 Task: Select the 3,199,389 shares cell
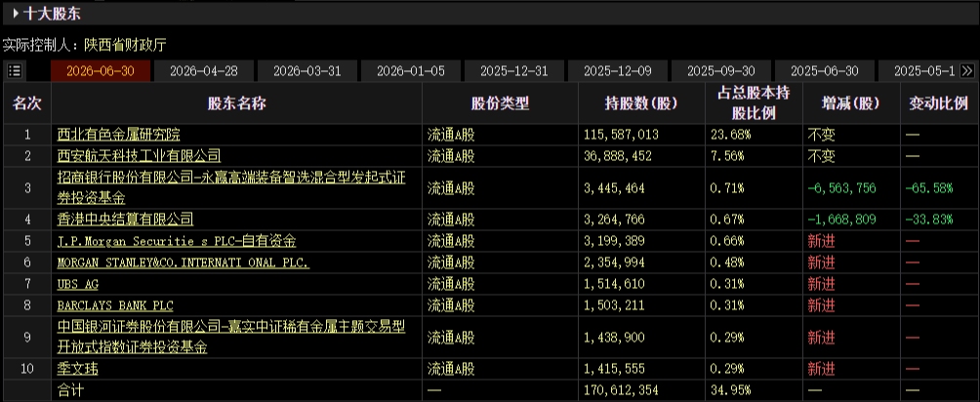[x=614, y=241]
